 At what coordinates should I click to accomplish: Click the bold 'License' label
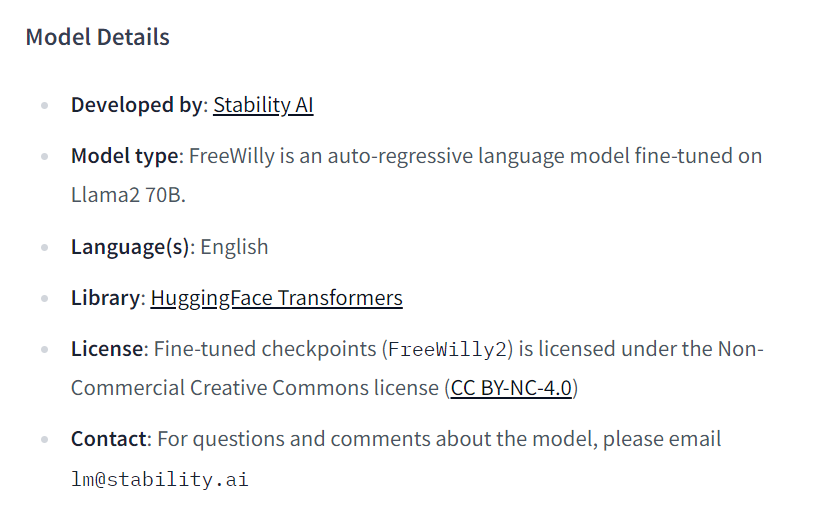(107, 349)
